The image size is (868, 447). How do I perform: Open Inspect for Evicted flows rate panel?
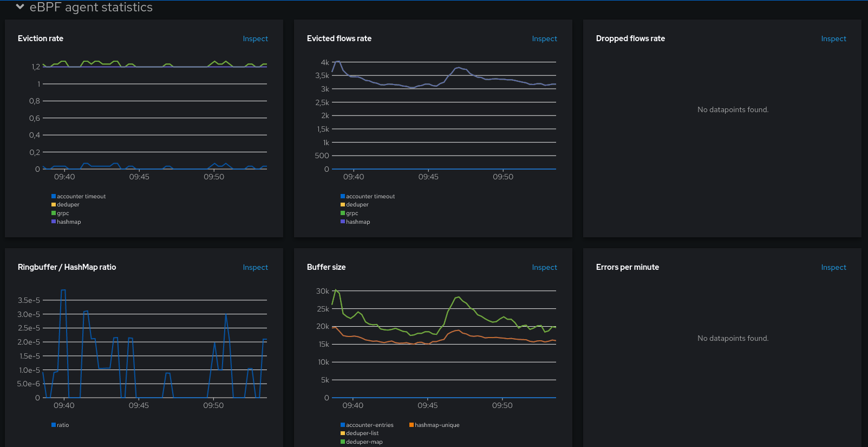point(544,39)
